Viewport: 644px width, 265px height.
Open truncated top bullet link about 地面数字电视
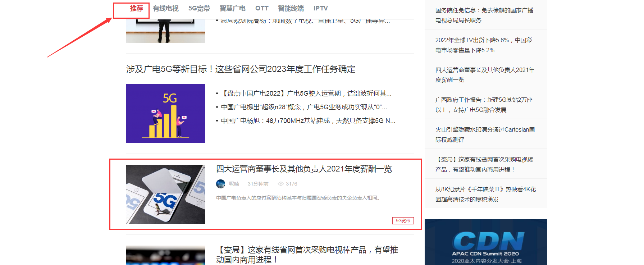[305, 21]
